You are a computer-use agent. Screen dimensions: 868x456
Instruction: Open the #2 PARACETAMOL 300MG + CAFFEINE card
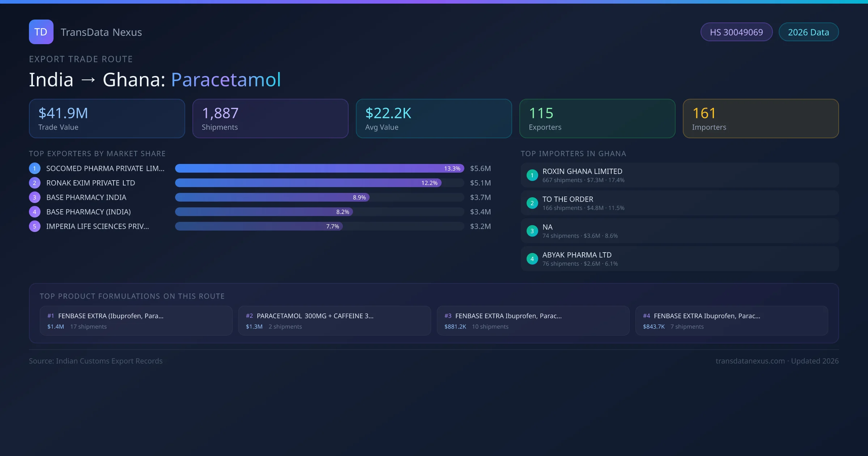click(x=335, y=321)
